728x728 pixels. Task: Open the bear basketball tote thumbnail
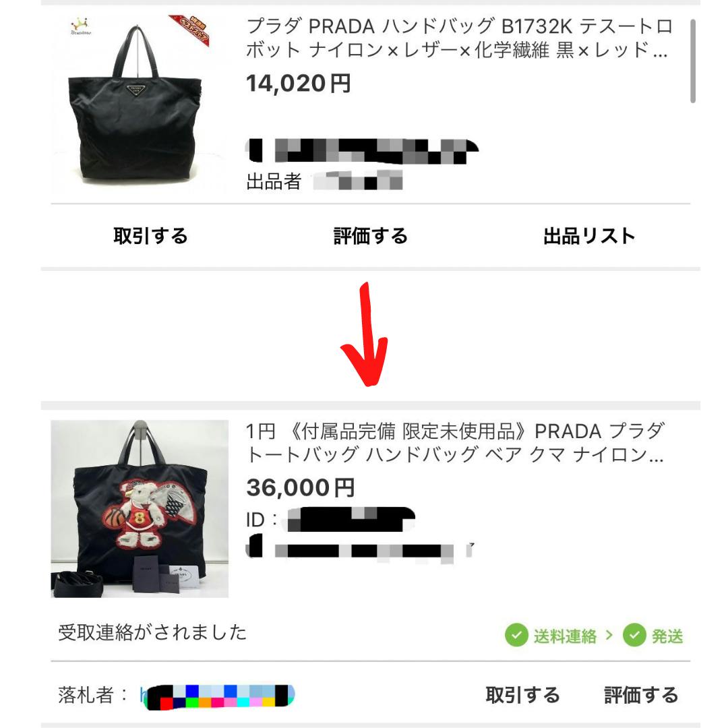(140, 508)
